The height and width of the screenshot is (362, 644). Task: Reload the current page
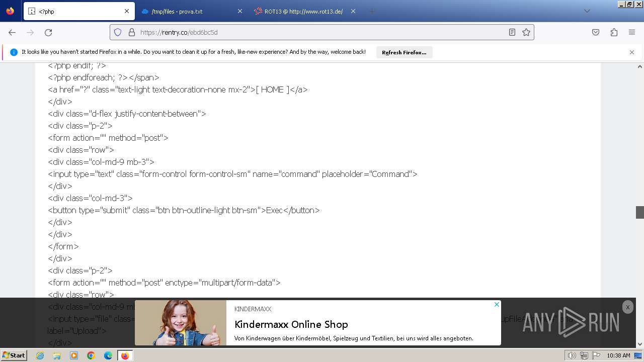pos(48,32)
